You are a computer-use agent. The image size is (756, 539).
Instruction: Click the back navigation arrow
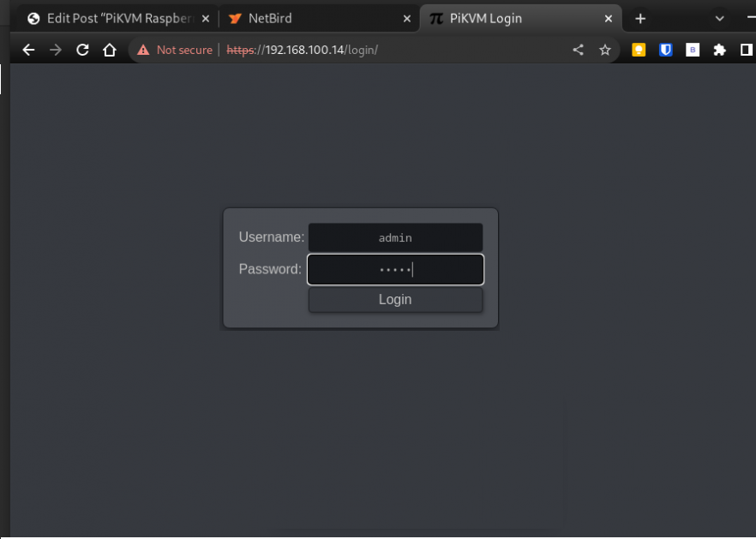coord(28,50)
